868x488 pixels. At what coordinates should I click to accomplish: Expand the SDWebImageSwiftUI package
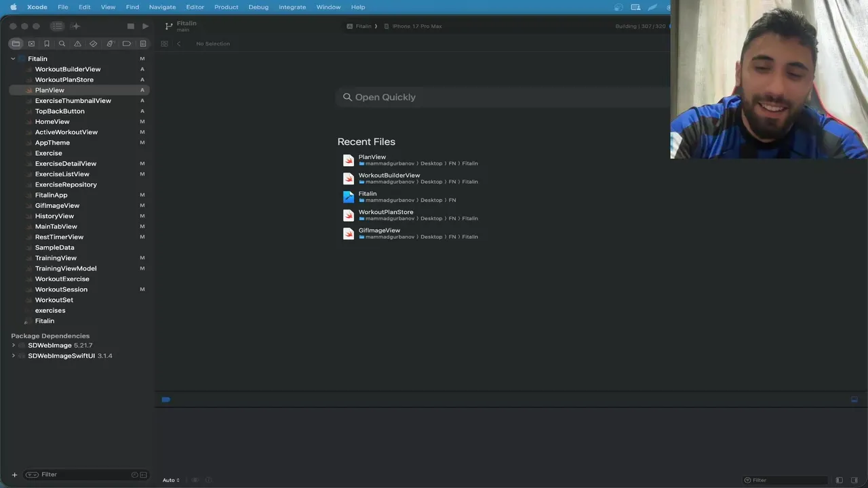point(13,356)
